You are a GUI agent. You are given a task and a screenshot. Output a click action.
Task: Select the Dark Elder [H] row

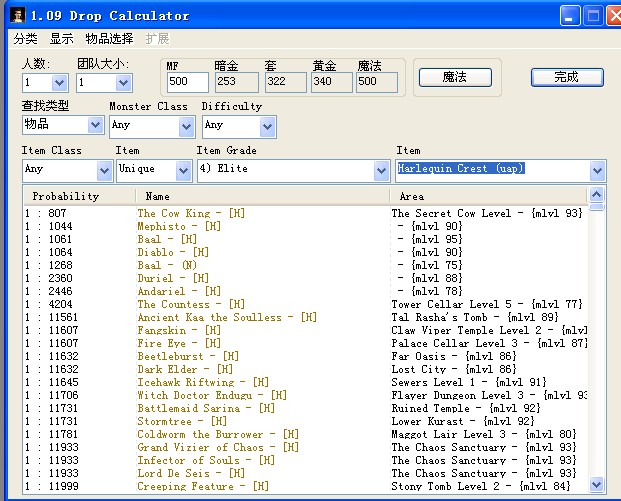click(305, 369)
